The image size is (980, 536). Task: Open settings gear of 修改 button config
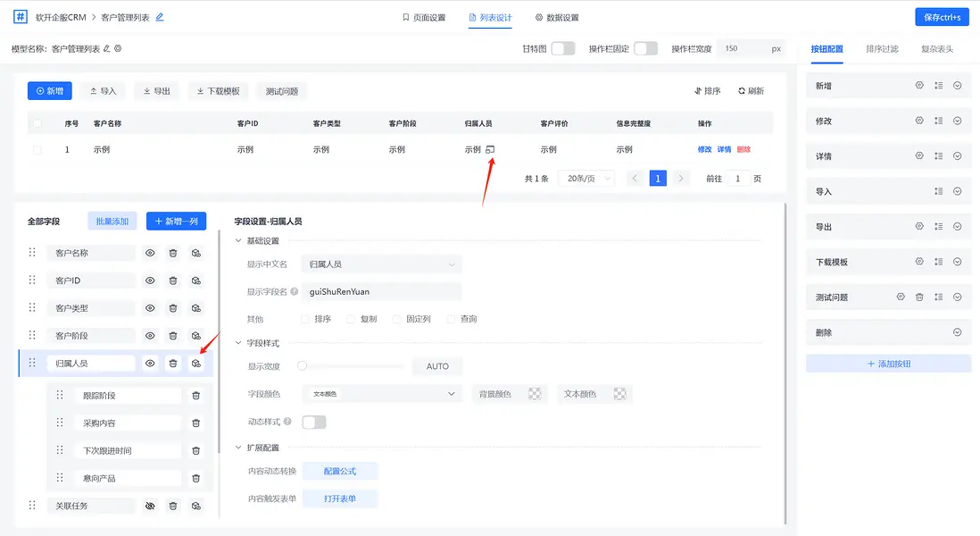pos(919,121)
